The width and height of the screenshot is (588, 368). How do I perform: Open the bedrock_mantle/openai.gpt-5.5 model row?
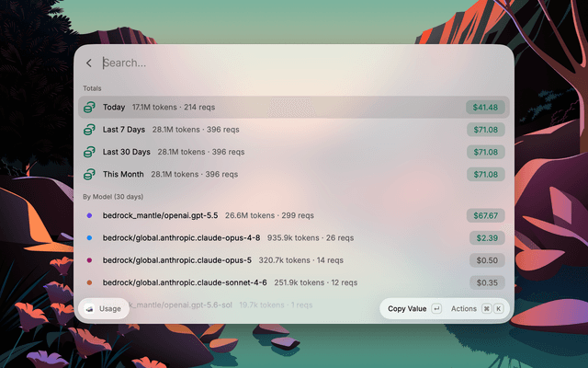click(294, 215)
